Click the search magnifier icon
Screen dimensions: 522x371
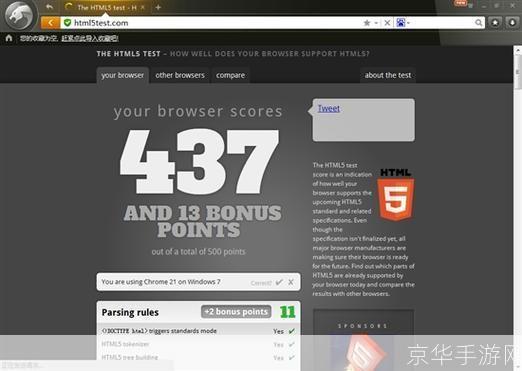pyautogui.click(x=479, y=23)
